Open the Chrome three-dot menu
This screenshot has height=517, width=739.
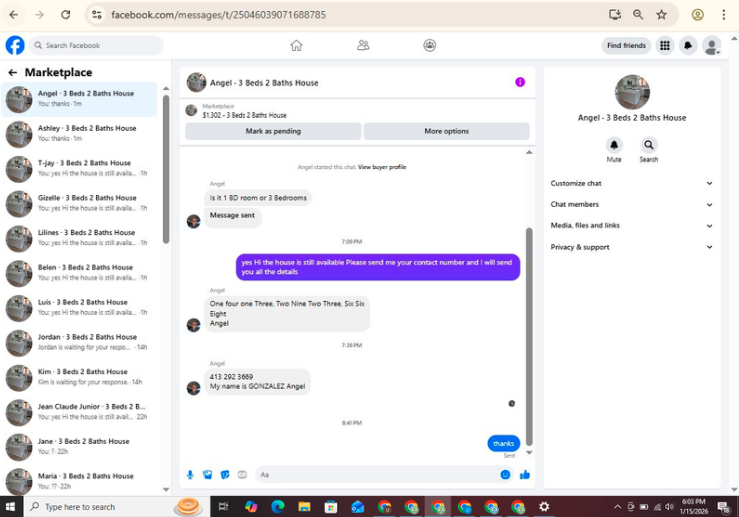(x=723, y=15)
